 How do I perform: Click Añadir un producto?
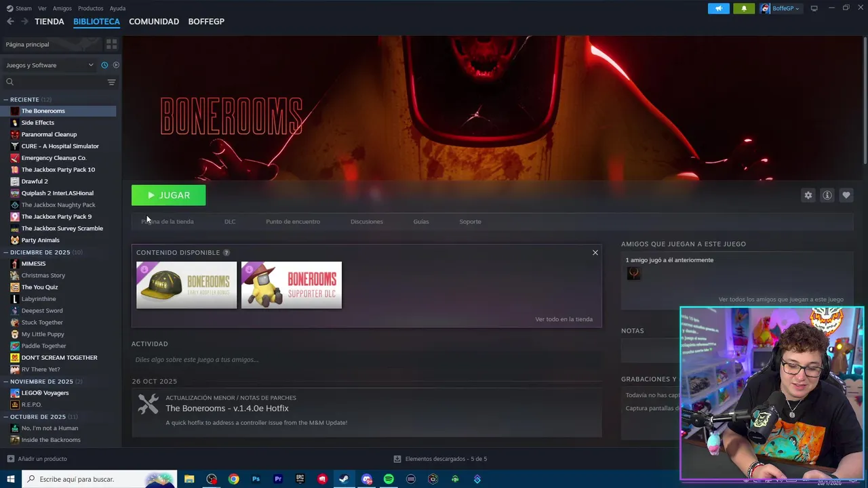point(37,459)
